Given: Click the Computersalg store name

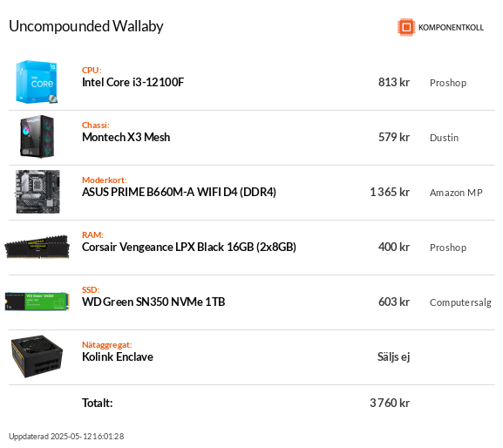Looking at the screenshot, I should pos(460,302).
